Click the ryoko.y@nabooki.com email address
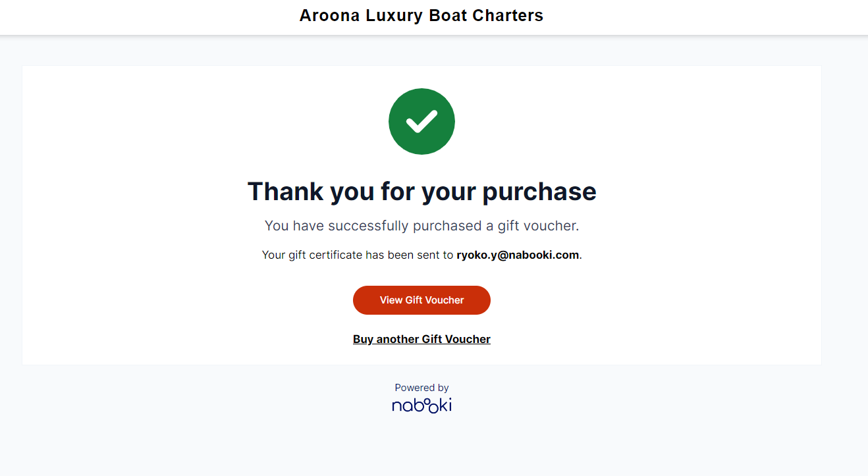Viewport: 868px width, 476px height. pos(518,255)
